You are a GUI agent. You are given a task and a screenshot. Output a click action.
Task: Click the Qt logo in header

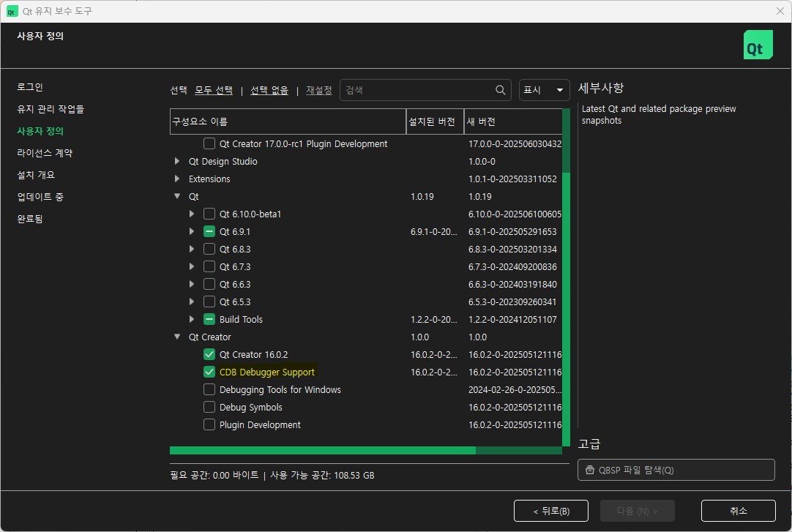pyautogui.click(x=758, y=45)
